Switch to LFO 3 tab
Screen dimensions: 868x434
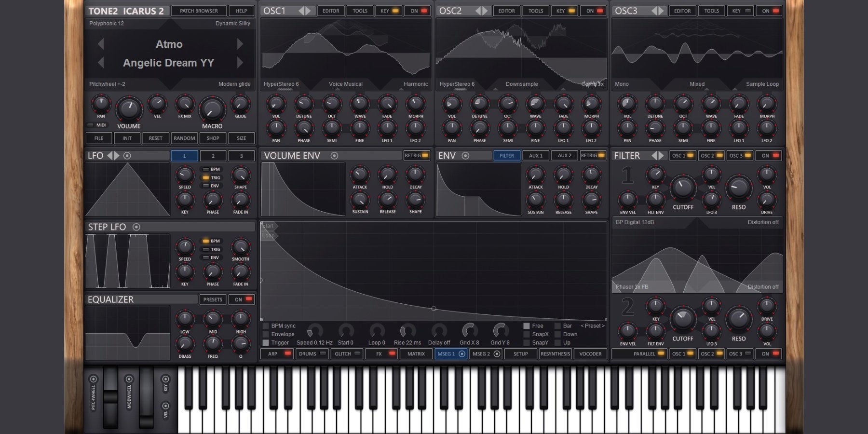(x=242, y=156)
